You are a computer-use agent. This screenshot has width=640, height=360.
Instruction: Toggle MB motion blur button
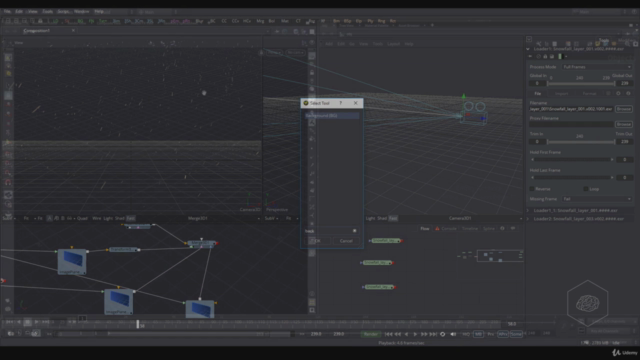tap(478, 334)
